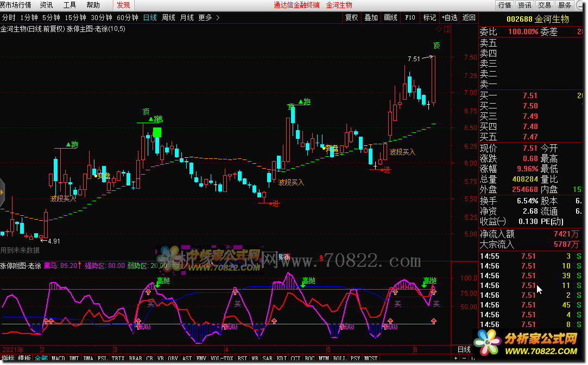Switch the sub-chart to CR indicator
Screen dimensions: 588x365
[x=150, y=358]
